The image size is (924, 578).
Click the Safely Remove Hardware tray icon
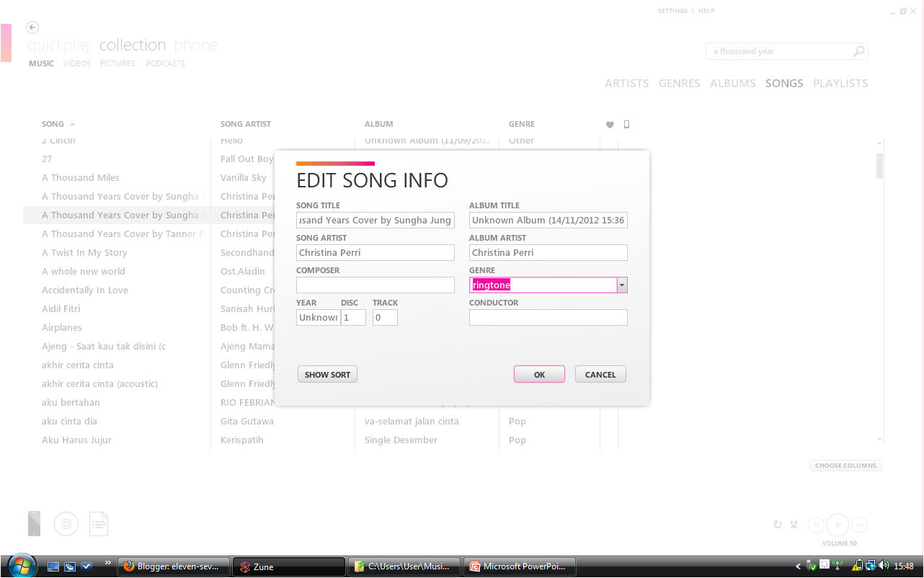pyautogui.click(x=812, y=566)
